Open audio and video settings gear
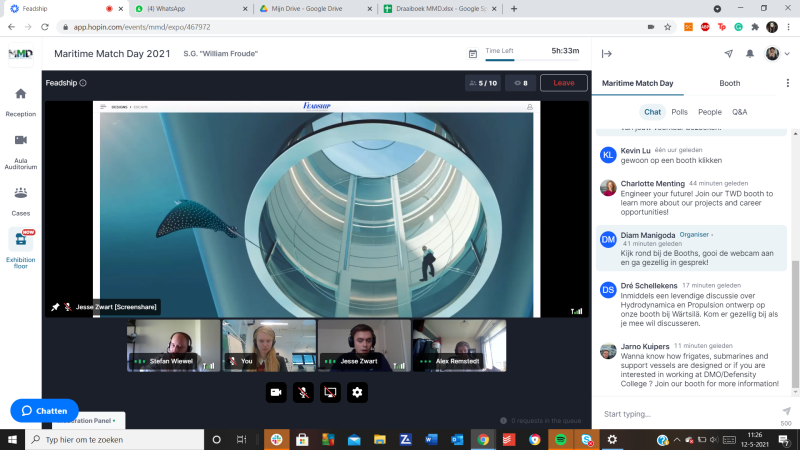This screenshot has height=450, width=800. 357,392
